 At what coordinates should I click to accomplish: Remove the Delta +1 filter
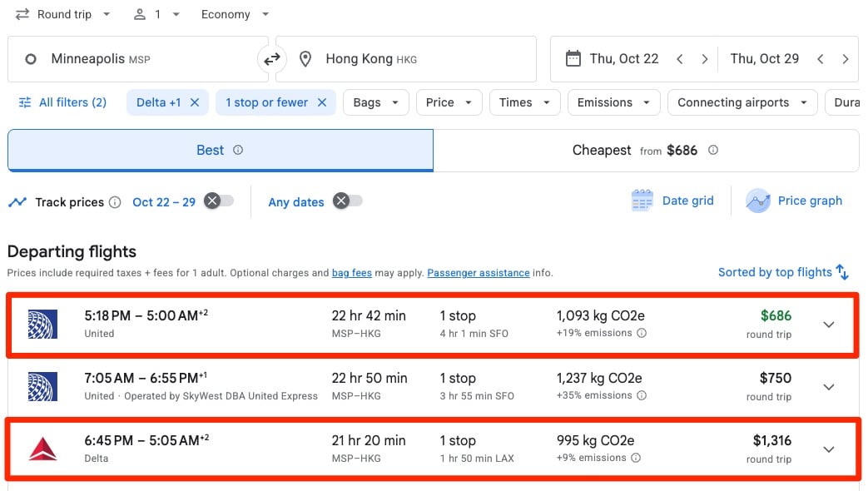(x=194, y=102)
